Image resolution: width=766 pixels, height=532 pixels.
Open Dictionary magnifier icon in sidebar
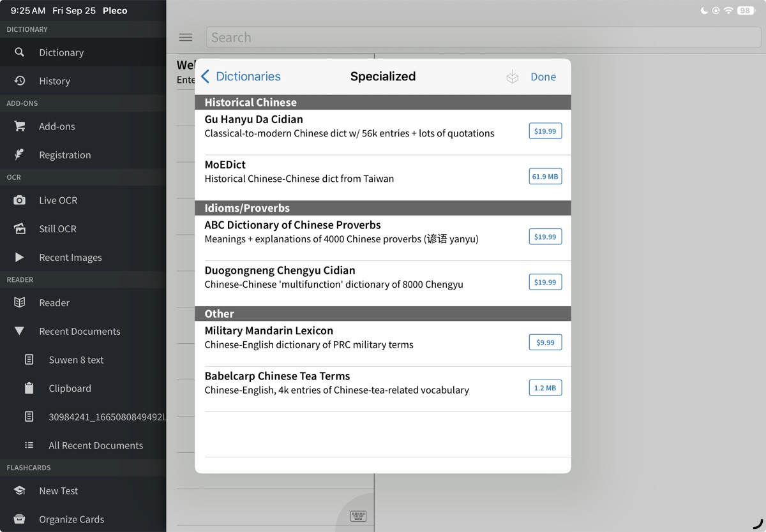20,52
